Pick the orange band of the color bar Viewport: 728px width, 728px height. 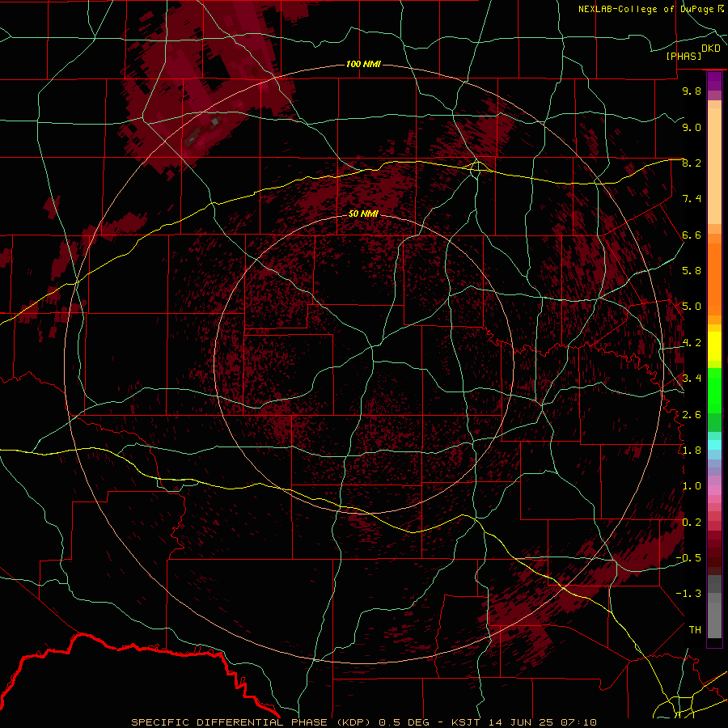coord(714,278)
